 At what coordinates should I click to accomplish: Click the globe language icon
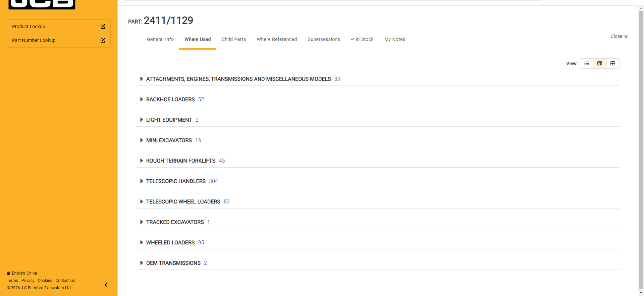8,273
